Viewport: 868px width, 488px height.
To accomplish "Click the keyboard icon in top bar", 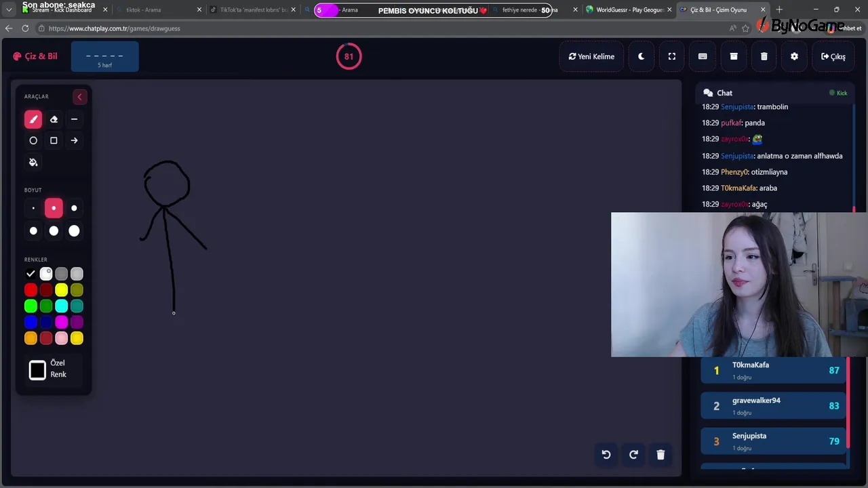I will [x=703, y=56].
